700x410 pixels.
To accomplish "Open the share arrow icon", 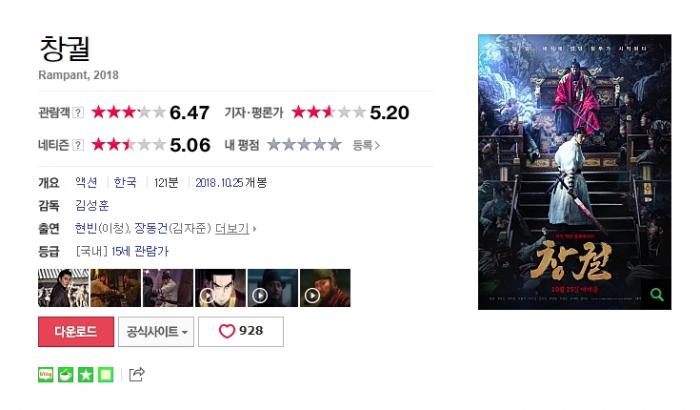I will [137, 374].
